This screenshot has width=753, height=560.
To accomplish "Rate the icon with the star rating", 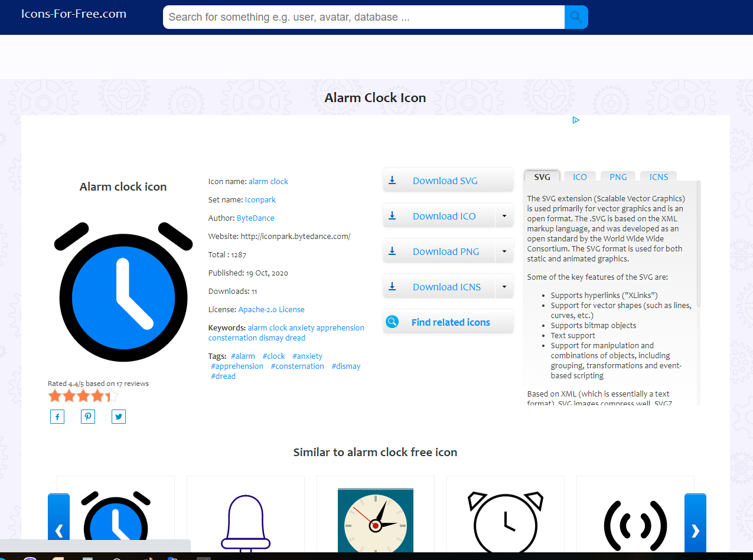I will coord(83,395).
